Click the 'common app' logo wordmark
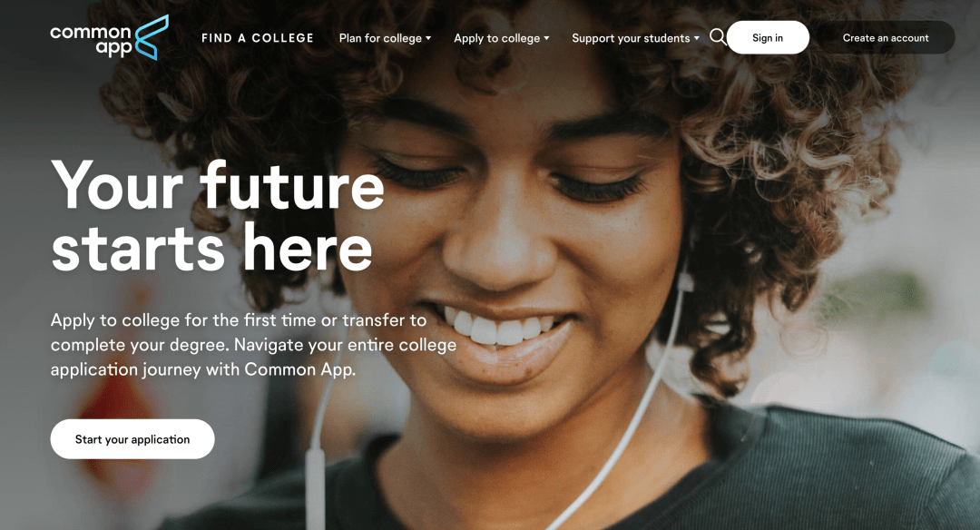Viewport: 980px width, 530px height. [x=92, y=41]
